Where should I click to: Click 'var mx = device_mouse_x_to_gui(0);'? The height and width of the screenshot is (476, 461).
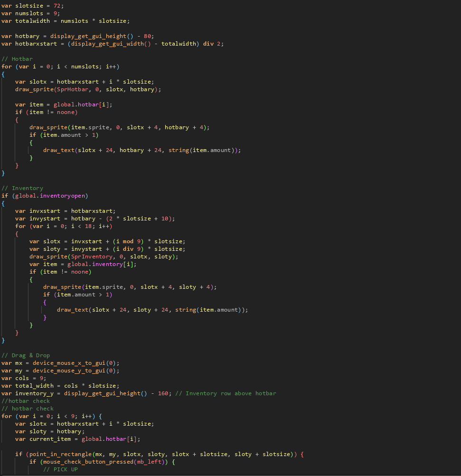(x=60, y=363)
